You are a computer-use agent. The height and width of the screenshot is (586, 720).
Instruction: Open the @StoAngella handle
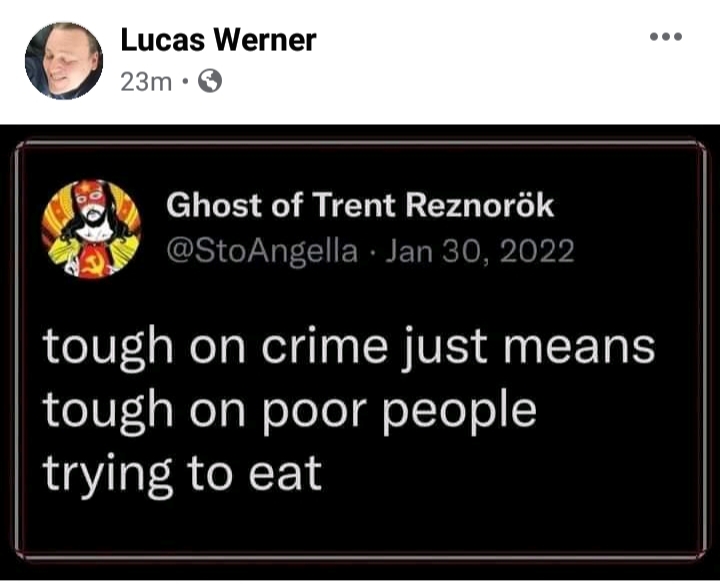(262, 252)
